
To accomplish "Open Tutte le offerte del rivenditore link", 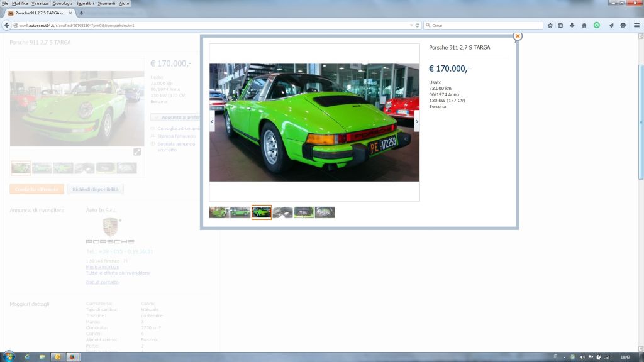I will pyautogui.click(x=118, y=273).
